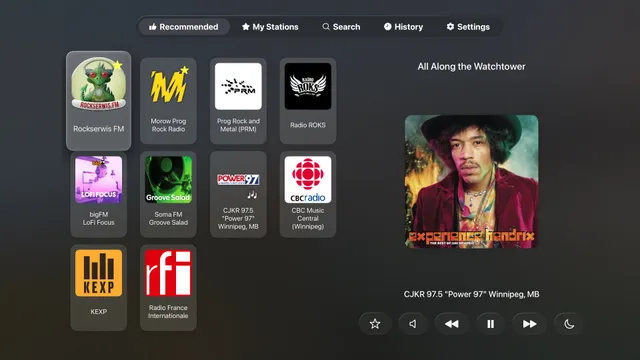Play Radio France Internationale station
640x360 pixels.
(168, 288)
